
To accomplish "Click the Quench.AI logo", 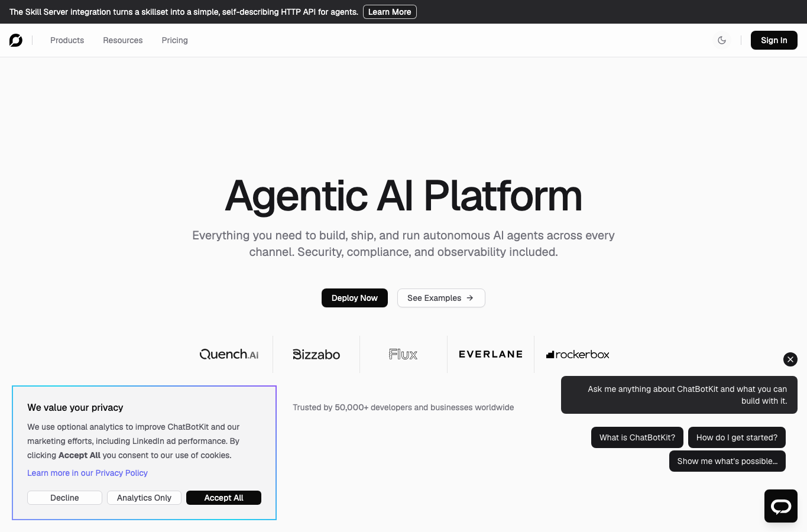I will click(229, 354).
